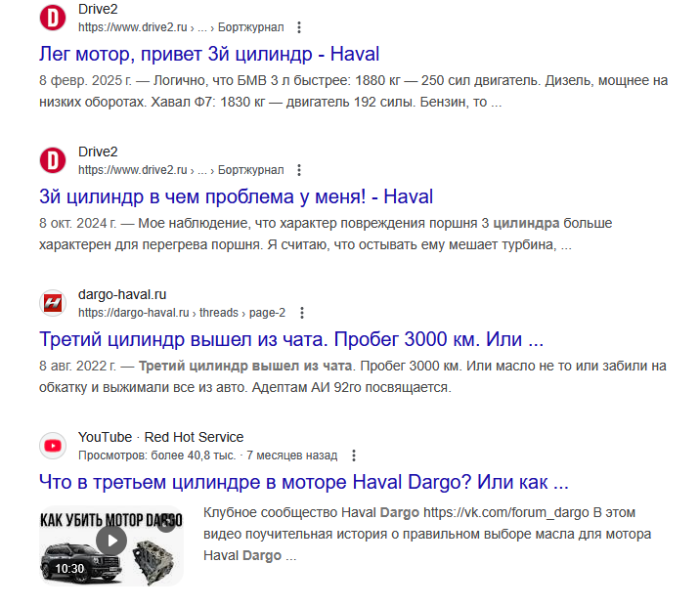Open three-dot menu for first Drive2 result
The width and height of the screenshot is (700, 607).
pos(299,27)
